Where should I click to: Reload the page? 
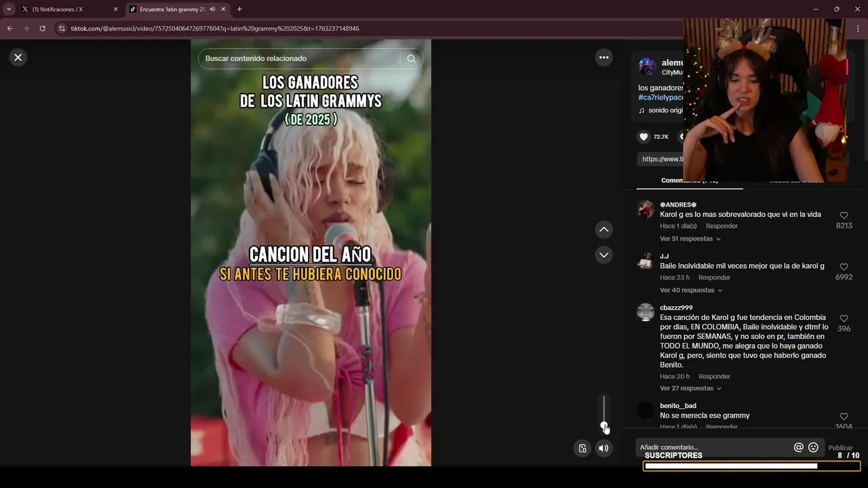tap(42, 28)
